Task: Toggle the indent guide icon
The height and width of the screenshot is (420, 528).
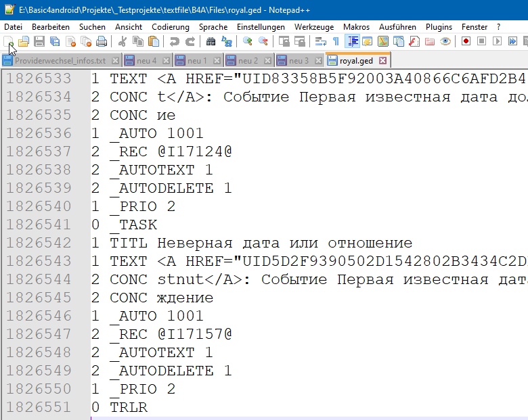Action: pos(352,41)
